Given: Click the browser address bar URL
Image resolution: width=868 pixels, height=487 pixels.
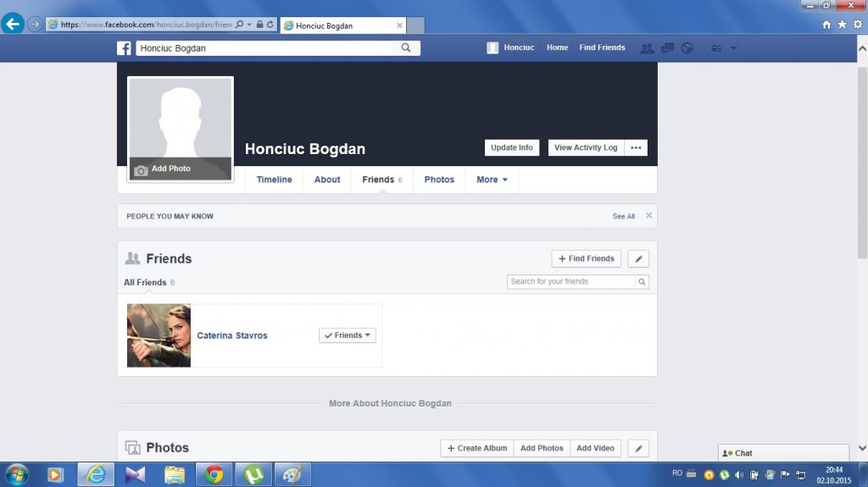Looking at the screenshot, I should pyautogui.click(x=146, y=25).
